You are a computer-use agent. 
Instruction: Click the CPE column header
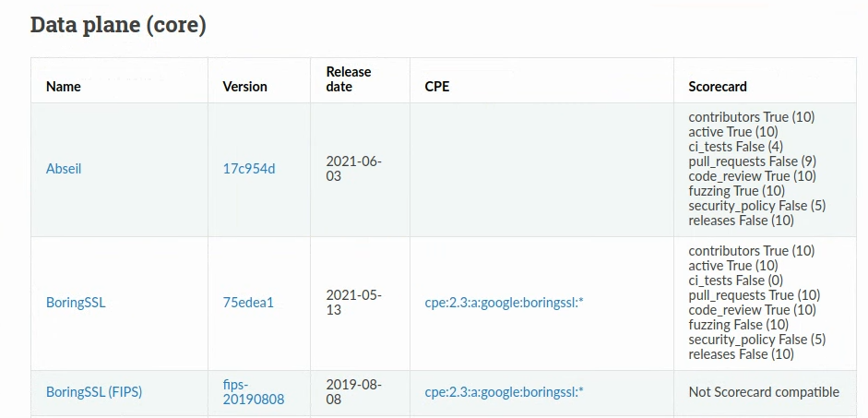pyautogui.click(x=437, y=87)
